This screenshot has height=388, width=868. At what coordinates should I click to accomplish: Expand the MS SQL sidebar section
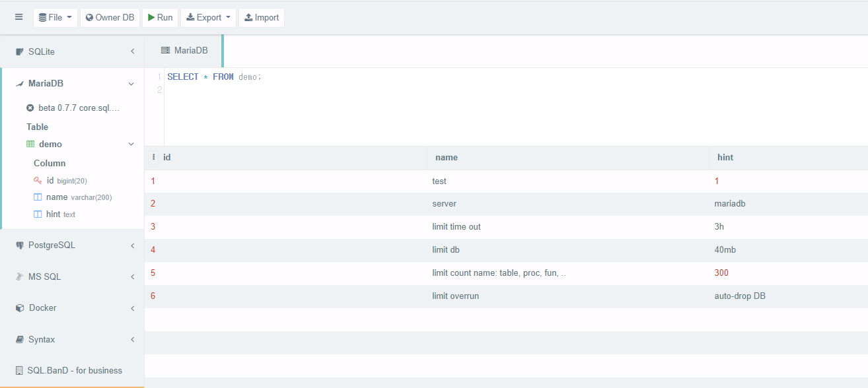(x=72, y=276)
